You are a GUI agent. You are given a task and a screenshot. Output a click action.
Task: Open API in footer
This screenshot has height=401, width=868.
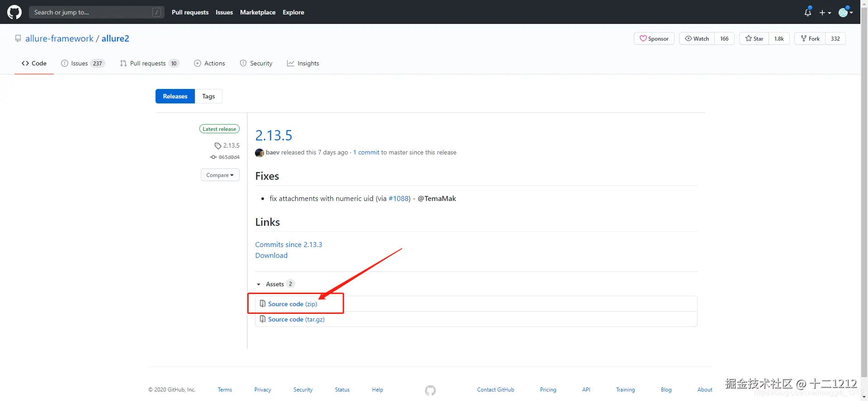[x=586, y=390]
